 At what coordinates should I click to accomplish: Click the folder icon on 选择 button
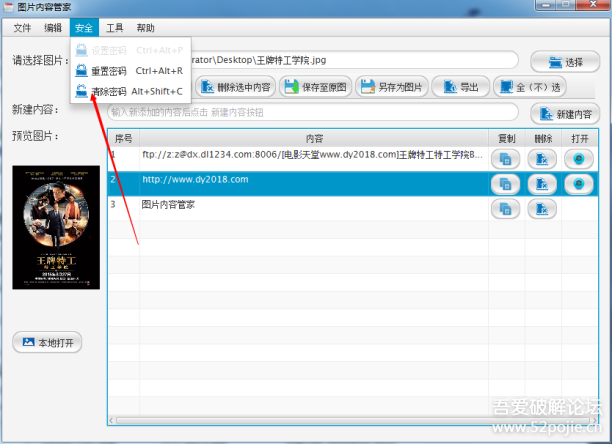555,62
